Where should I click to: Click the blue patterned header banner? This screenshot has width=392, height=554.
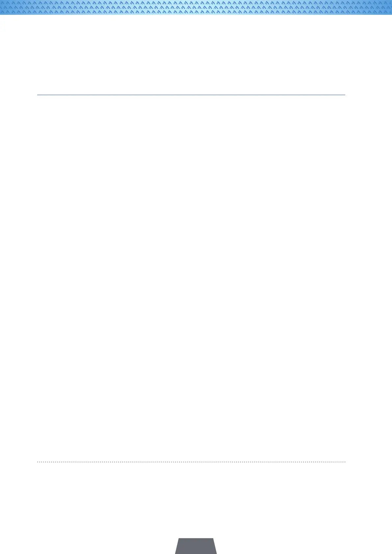[x=196, y=7]
